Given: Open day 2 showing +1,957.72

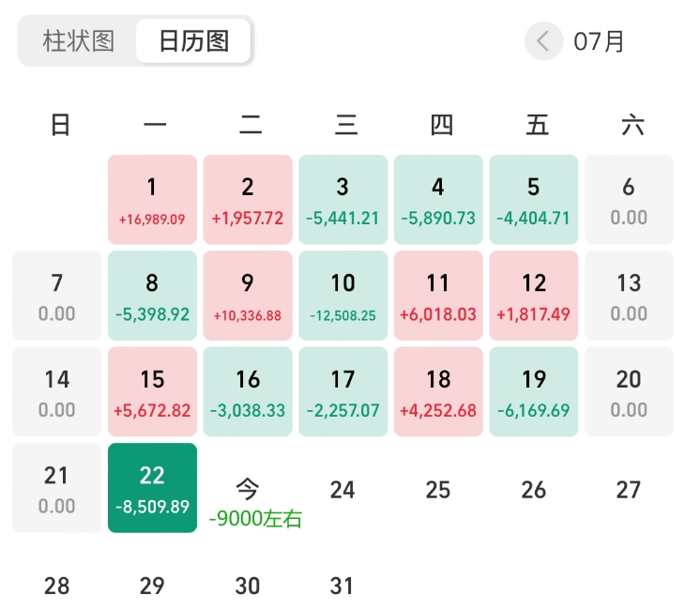Looking at the screenshot, I should coord(248,200).
